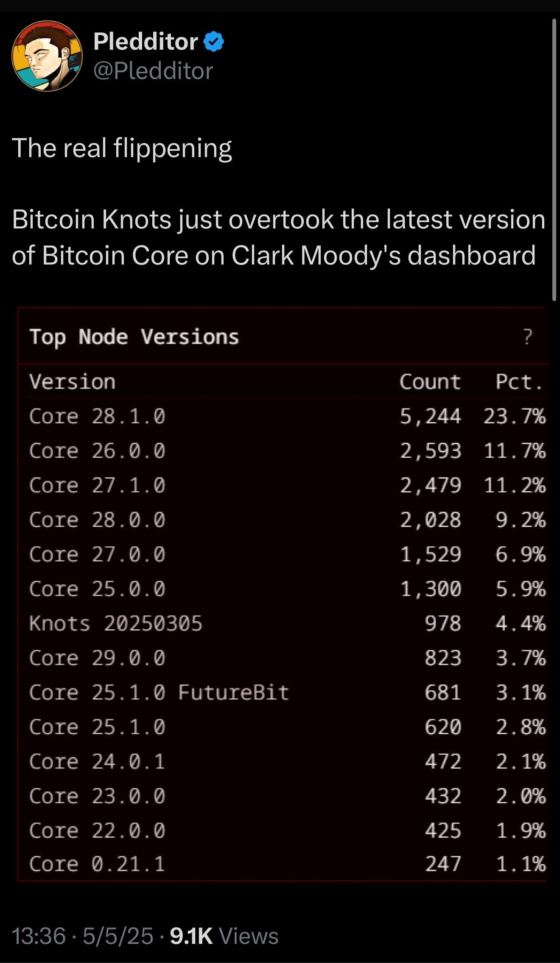Open the @Pledditor handle link

153,71
